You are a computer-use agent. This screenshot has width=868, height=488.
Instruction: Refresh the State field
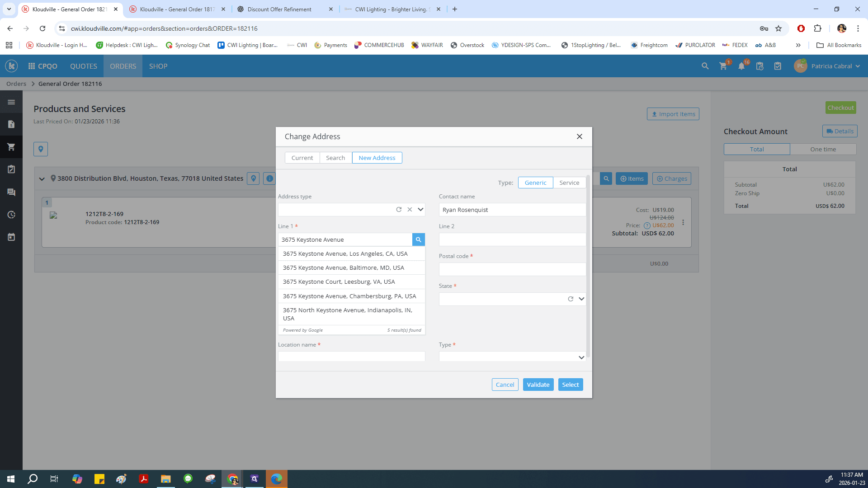(571, 299)
